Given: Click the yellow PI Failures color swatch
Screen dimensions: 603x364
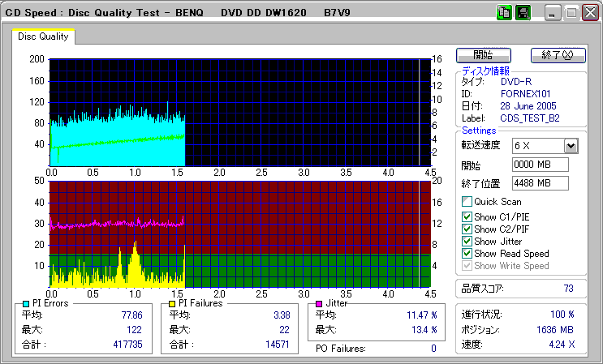Looking at the screenshot, I should 172,304.
